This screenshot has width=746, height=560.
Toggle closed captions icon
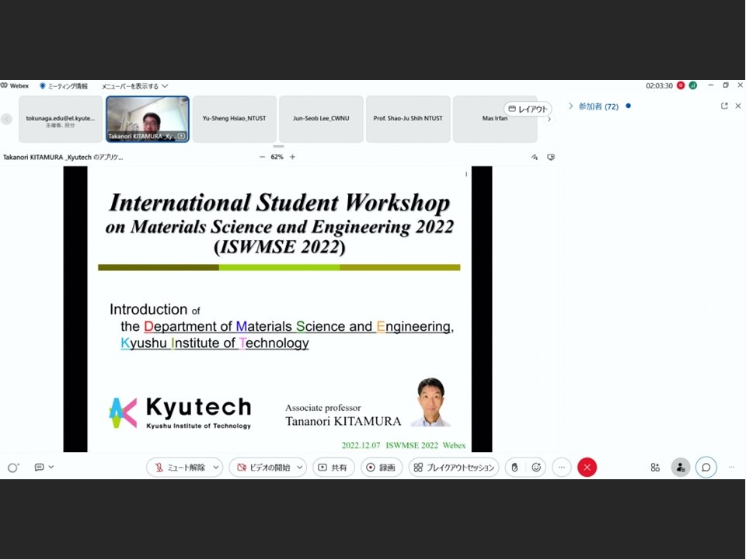39,468
